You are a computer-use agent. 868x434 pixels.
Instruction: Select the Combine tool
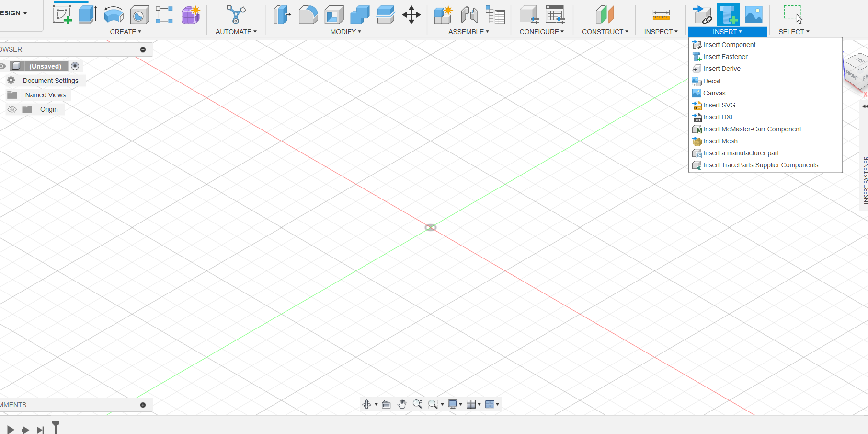pos(360,15)
